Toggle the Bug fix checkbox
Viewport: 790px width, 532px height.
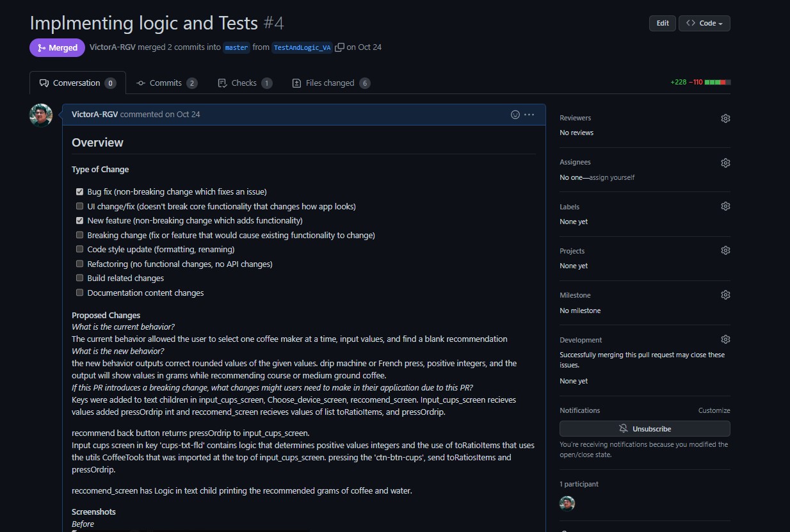(x=80, y=191)
